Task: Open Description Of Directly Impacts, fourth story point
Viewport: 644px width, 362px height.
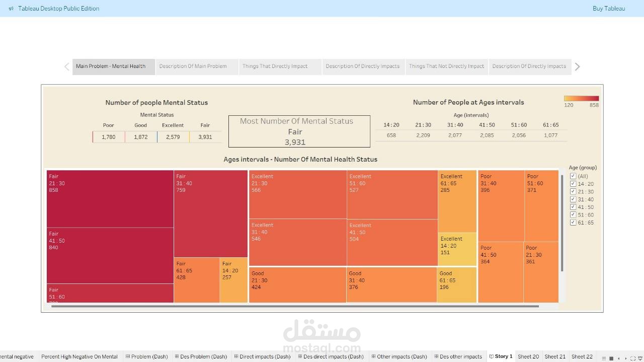Action: tap(363, 66)
